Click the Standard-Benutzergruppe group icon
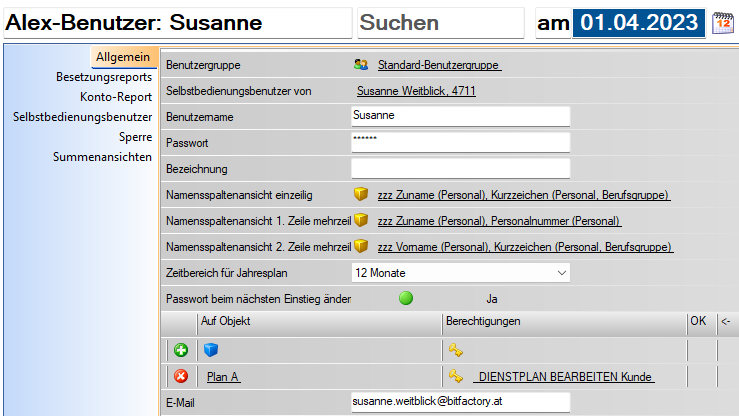The width and height of the screenshot is (739, 416). click(x=361, y=65)
